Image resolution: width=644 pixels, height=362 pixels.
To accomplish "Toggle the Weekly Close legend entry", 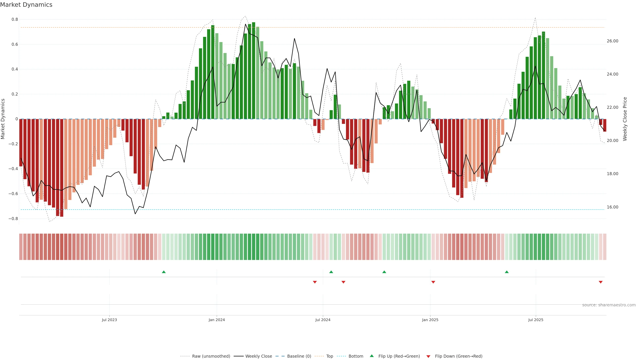I will pyautogui.click(x=258, y=356).
